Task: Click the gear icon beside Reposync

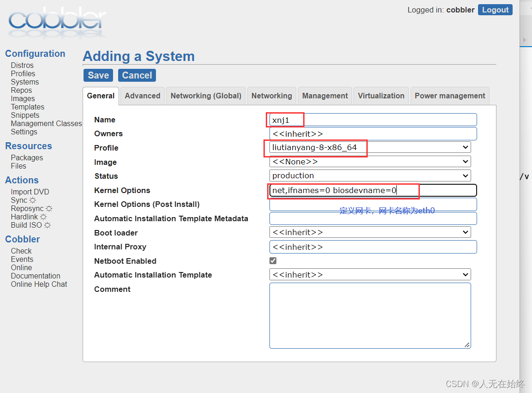Action: click(x=49, y=208)
